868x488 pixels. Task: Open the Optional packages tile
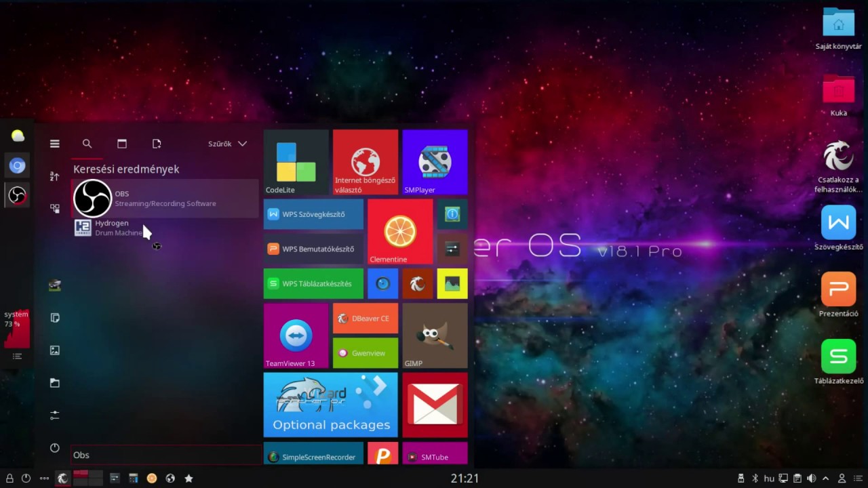[331, 405]
